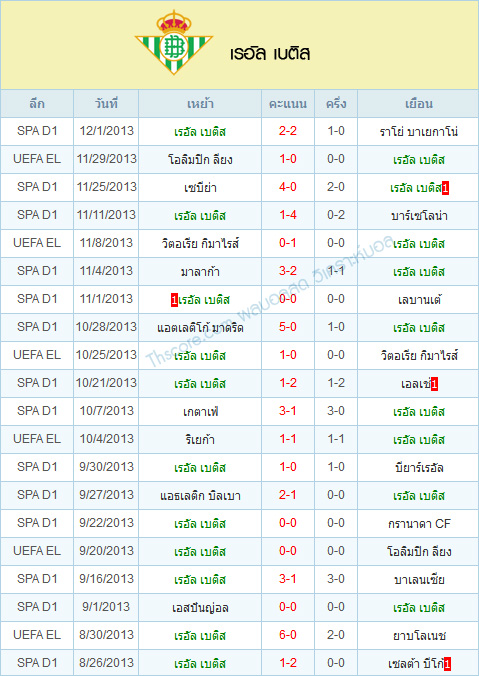Select the date 10/7/2013
This screenshot has height=676, width=479.
click(x=106, y=411)
